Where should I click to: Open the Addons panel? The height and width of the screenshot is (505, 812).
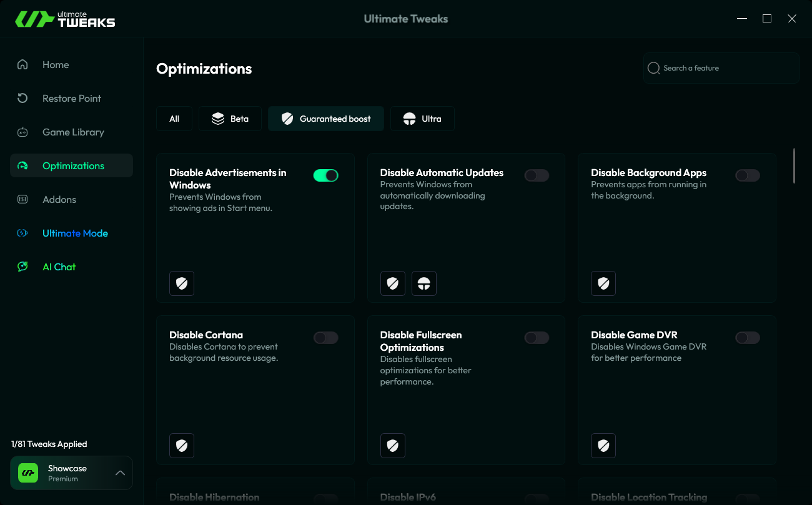coord(59,199)
